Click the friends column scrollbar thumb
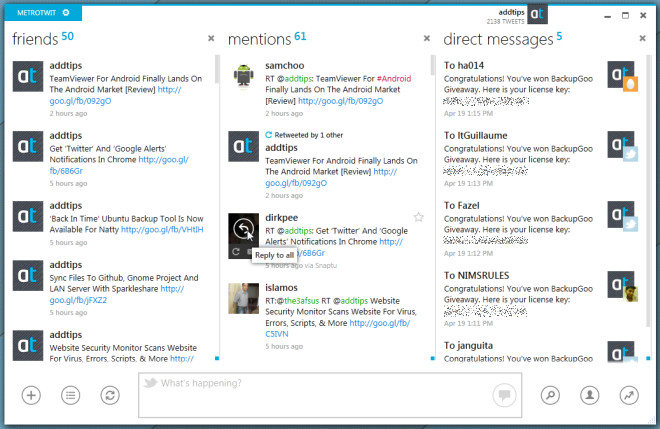This screenshot has width=660, height=429. tap(217, 69)
